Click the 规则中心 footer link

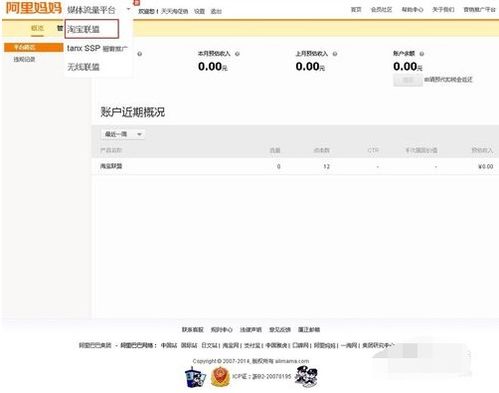pos(221,330)
